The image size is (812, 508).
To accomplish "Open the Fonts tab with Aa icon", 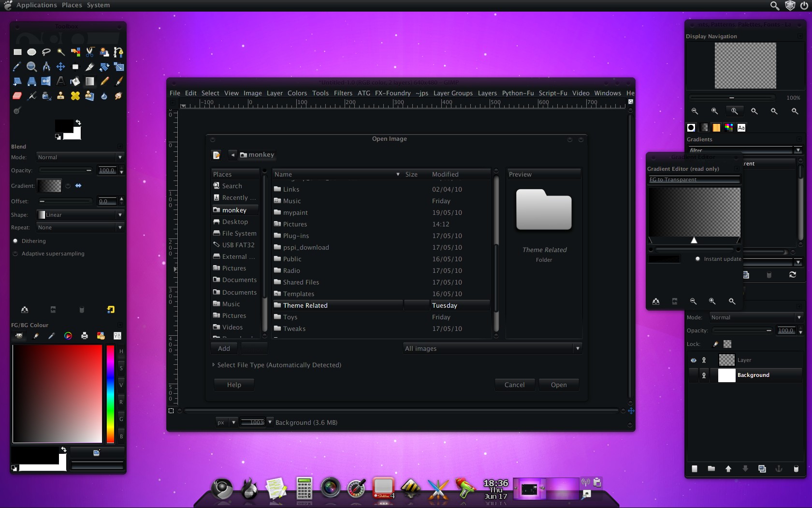I will click(741, 128).
